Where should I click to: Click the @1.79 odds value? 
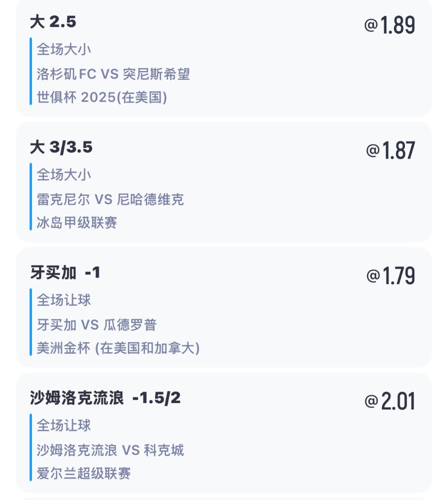(390, 275)
